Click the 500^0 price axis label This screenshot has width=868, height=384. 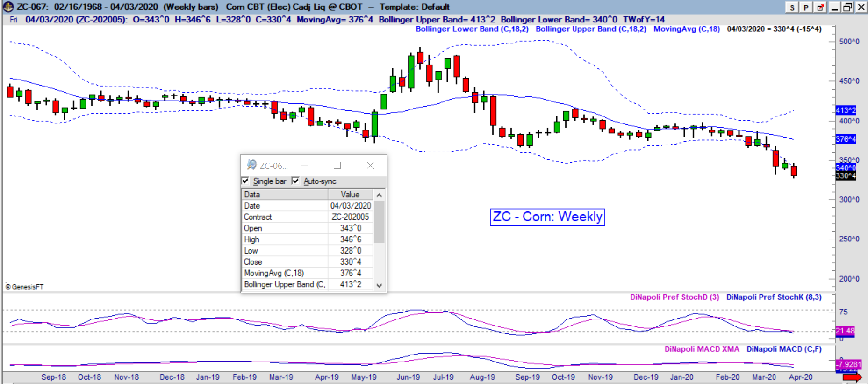(x=849, y=42)
